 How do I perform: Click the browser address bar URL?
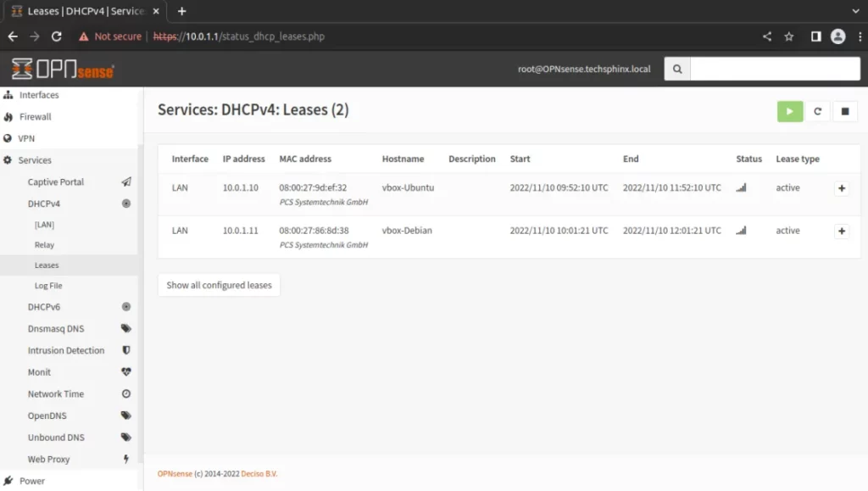click(x=238, y=36)
